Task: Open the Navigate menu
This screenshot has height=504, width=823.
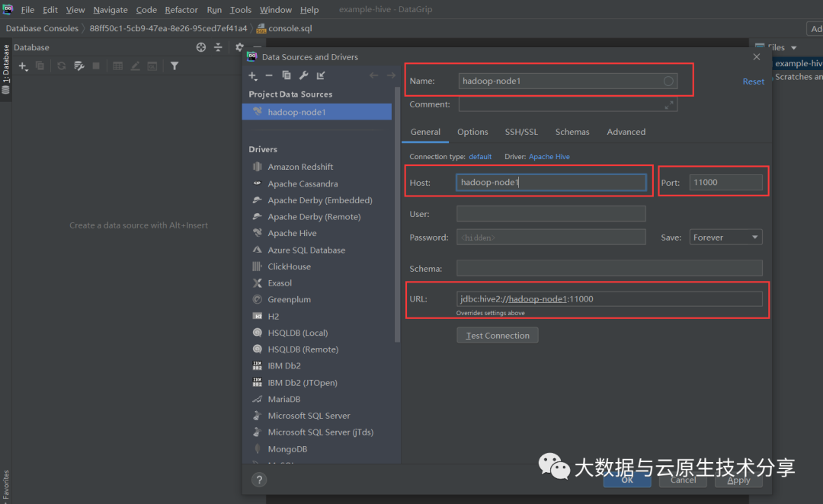Action: 110,9
